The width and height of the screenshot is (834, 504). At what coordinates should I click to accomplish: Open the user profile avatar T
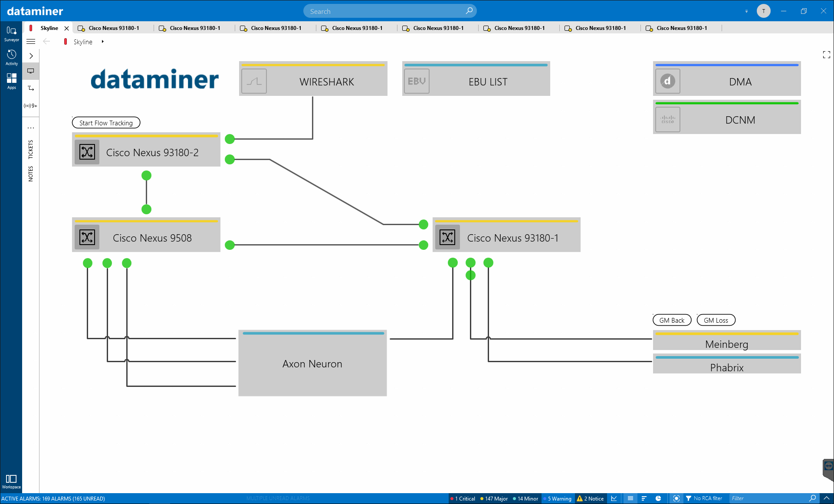pos(763,11)
